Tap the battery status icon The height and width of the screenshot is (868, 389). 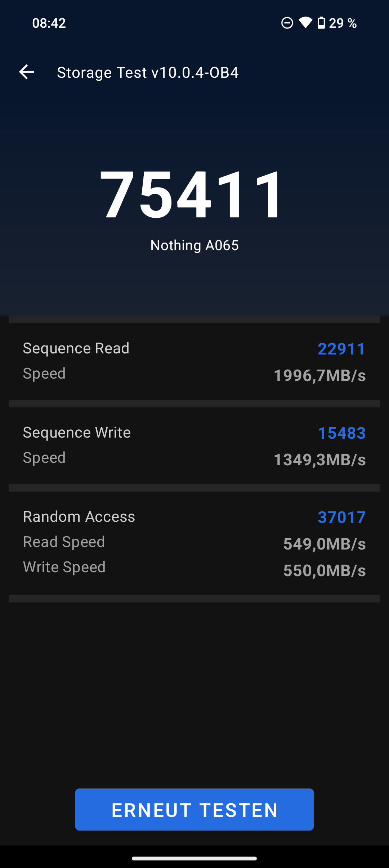pyautogui.click(x=321, y=23)
